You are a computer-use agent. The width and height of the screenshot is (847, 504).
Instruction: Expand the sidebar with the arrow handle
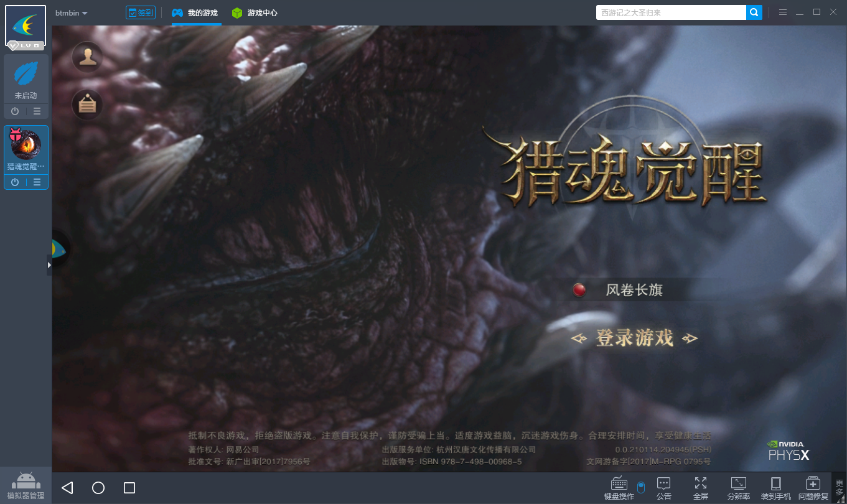(x=49, y=265)
